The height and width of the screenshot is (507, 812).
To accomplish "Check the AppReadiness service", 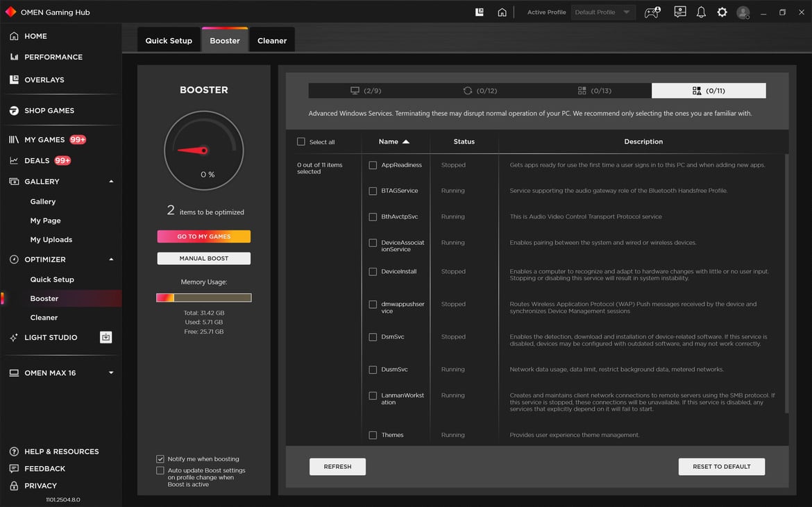I will 373,165.
